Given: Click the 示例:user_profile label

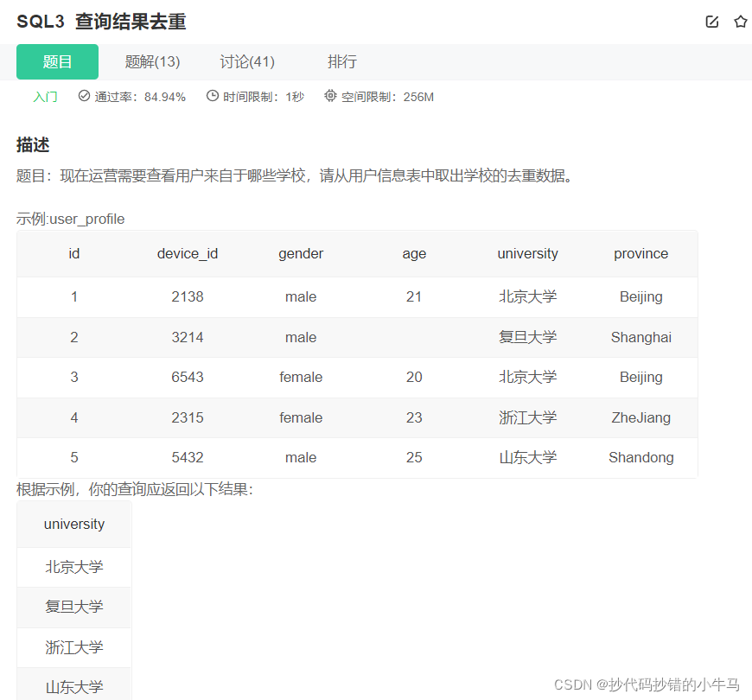Looking at the screenshot, I should coord(71,220).
